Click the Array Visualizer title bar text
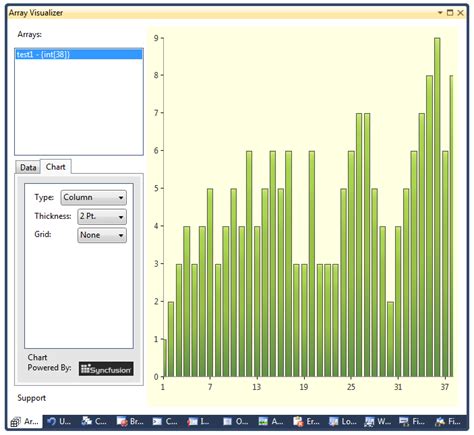The image size is (474, 435). click(x=36, y=13)
